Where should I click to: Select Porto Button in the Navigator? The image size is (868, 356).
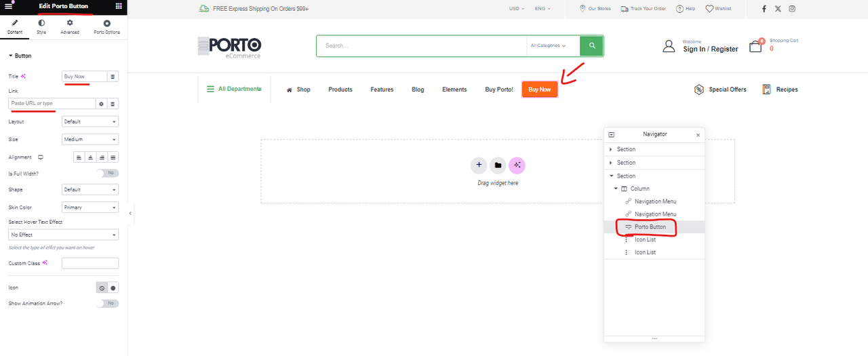(x=654, y=226)
